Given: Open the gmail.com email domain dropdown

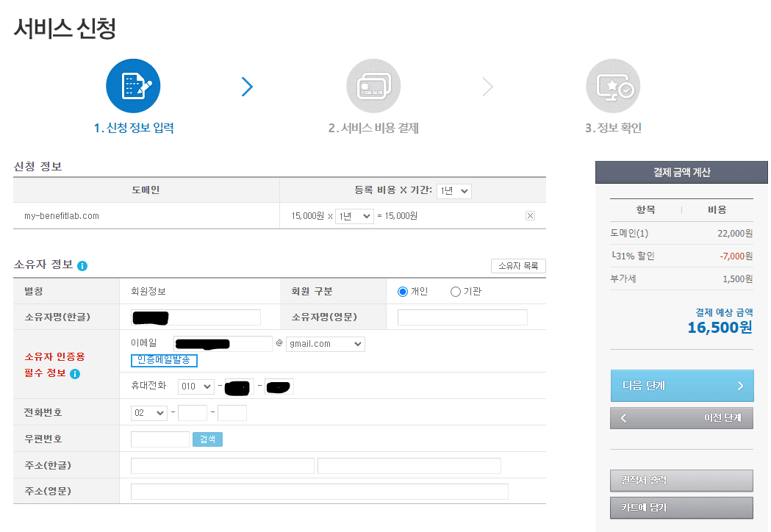Looking at the screenshot, I should tap(326, 344).
